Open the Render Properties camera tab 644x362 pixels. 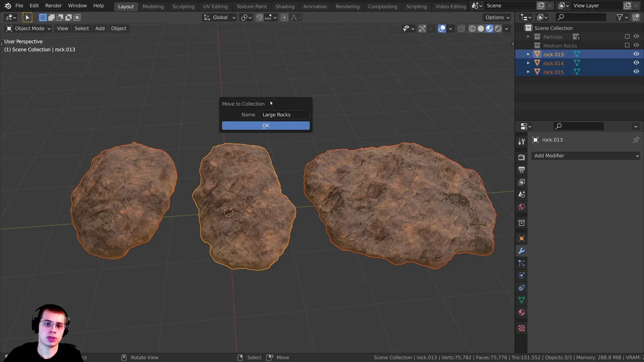[521, 157]
